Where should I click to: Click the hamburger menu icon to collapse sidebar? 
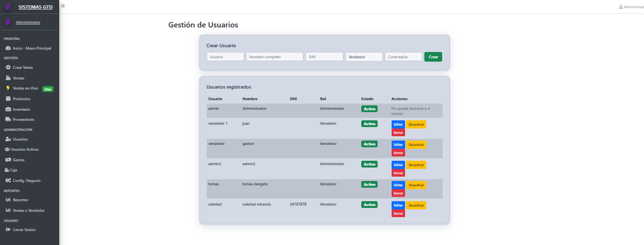click(x=63, y=6)
